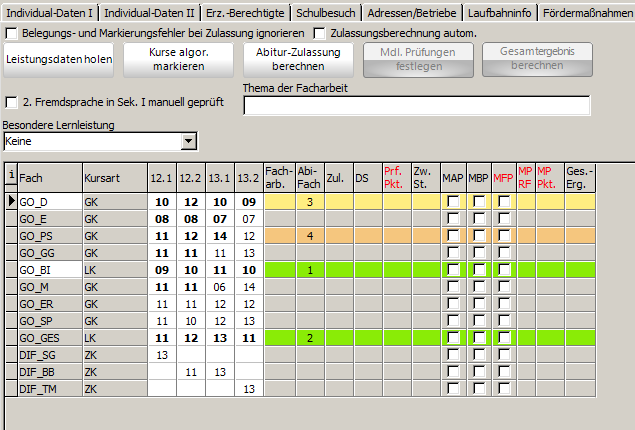Click Abitur-Zulassung berechnen button

[298, 60]
